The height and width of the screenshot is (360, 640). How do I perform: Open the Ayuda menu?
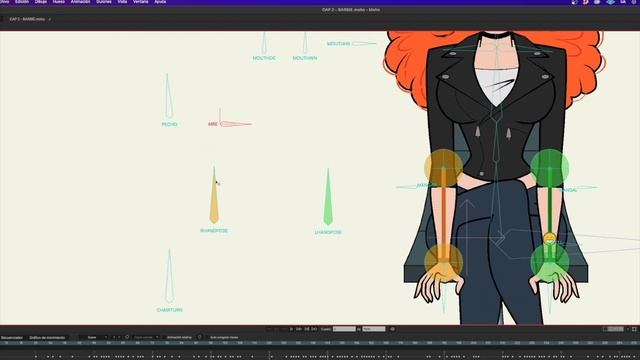click(x=160, y=2)
